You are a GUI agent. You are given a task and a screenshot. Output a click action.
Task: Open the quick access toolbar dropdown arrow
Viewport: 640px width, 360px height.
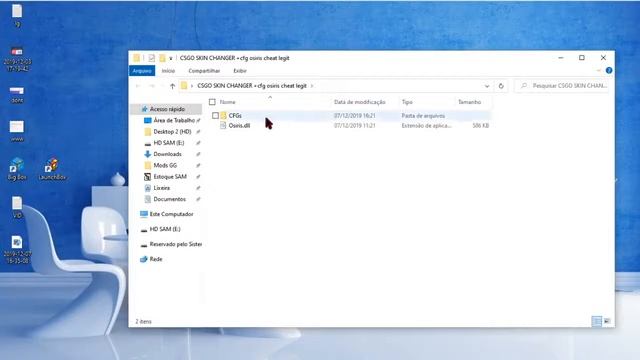171,58
